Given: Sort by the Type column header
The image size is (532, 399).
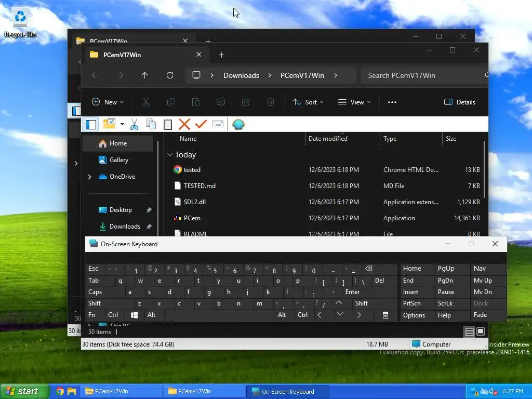Looking at the screenshot, I should pos(411,138).
